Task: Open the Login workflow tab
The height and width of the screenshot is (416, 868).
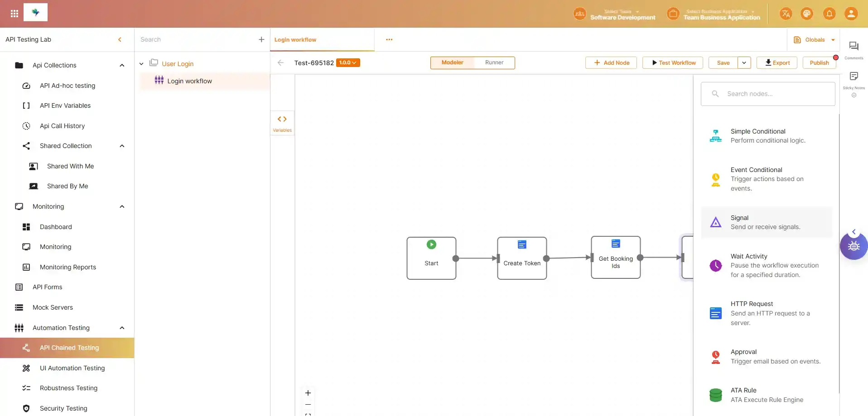Action: (295, 40)
